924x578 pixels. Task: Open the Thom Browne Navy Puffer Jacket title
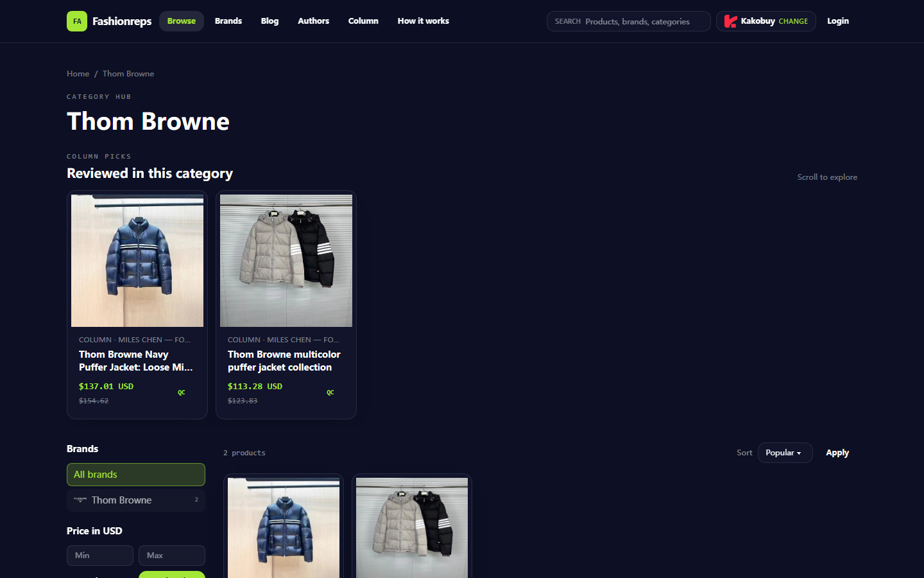click(x=136, y=361)
